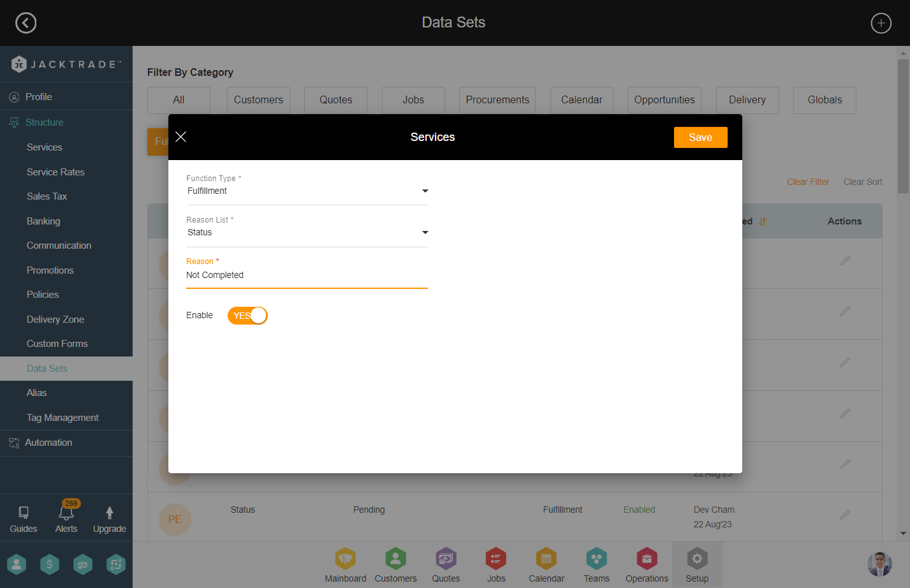Click the "Enabled" status text
910x588 pixels.
[x=639, y=510]
